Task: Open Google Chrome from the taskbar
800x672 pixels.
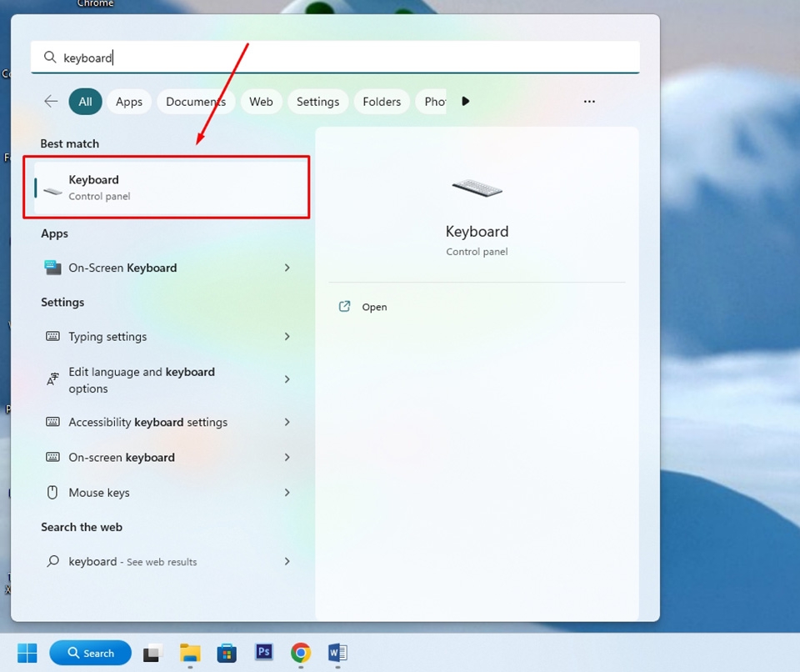Action: pyautogui.click(x=300, y=653)
